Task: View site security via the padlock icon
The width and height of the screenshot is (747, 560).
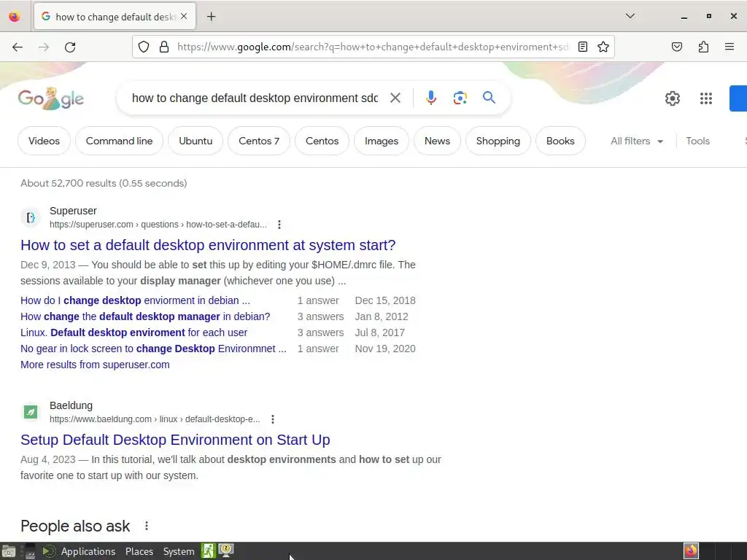Action: 164,47
